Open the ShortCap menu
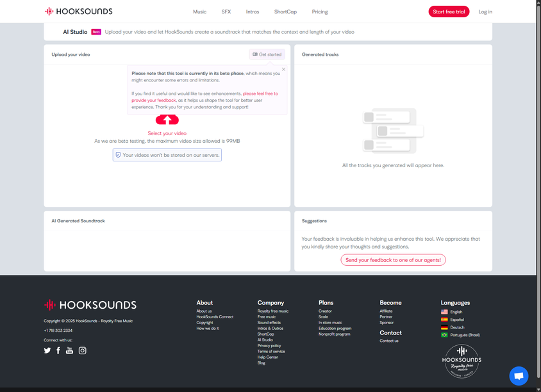The image size is (541, 392). tap(285, 12)
